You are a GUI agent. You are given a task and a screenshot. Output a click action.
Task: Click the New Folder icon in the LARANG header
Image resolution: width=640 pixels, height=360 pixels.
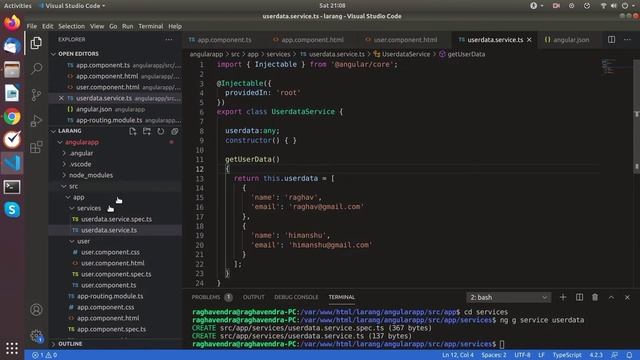[x=147, y=131]
